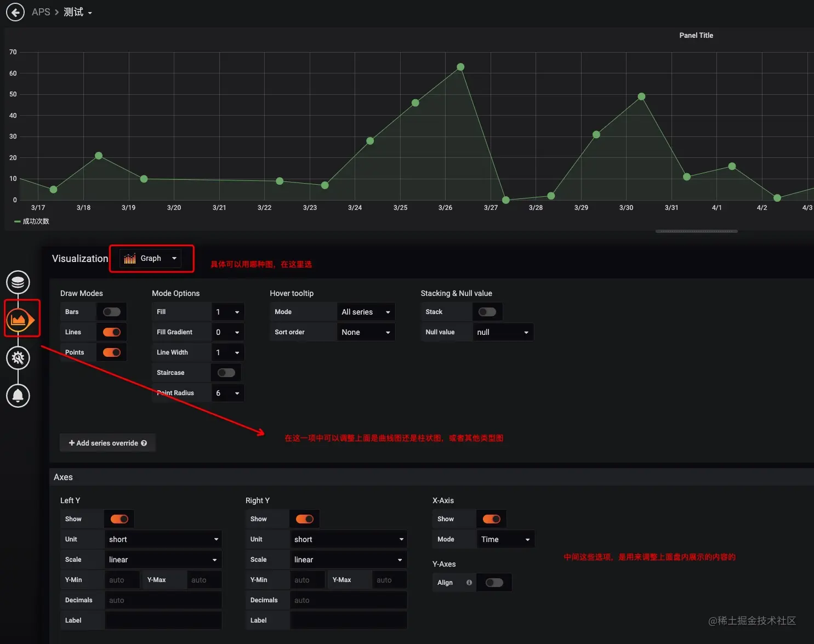Image resolution: width=814 pixels, height=644 pixels.
Task: Enable the Stack switch
Action: 487,312
